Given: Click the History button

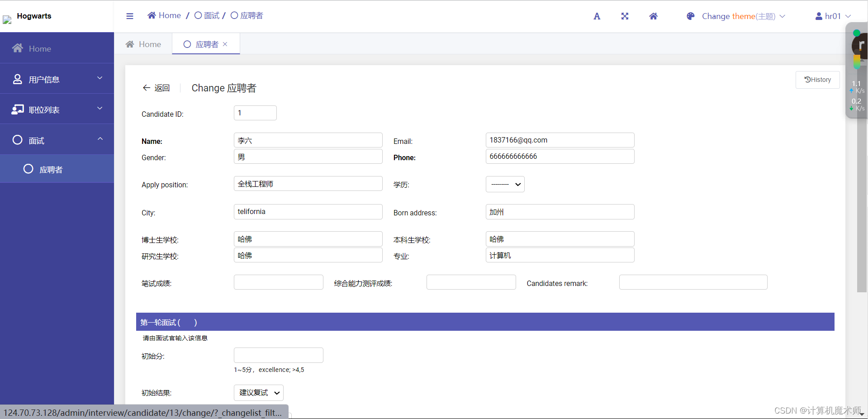Looking at the screenshot, I should point(817,80).
